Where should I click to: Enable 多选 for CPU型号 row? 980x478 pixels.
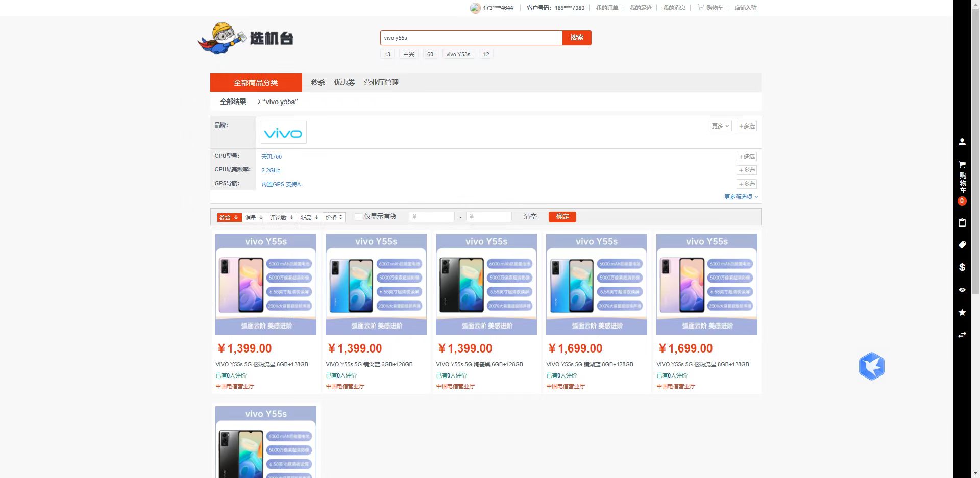point(747,157)
